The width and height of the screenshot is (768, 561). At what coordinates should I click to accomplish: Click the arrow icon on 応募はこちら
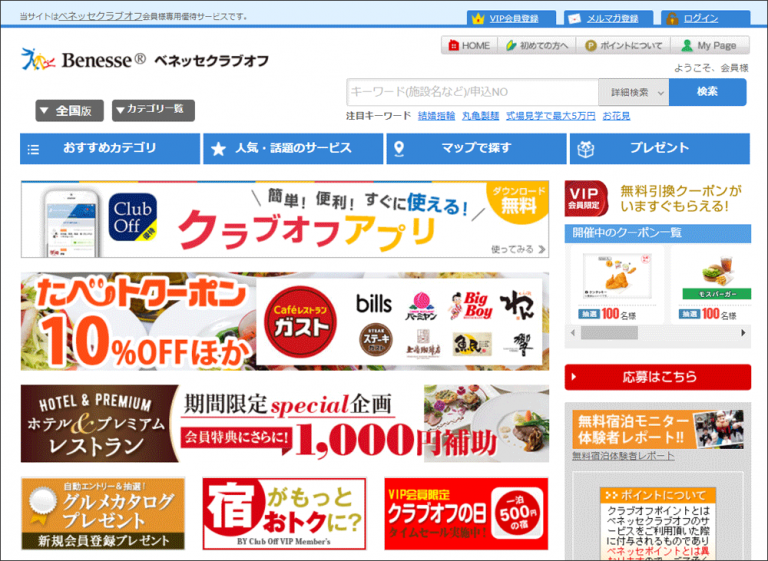574,377
